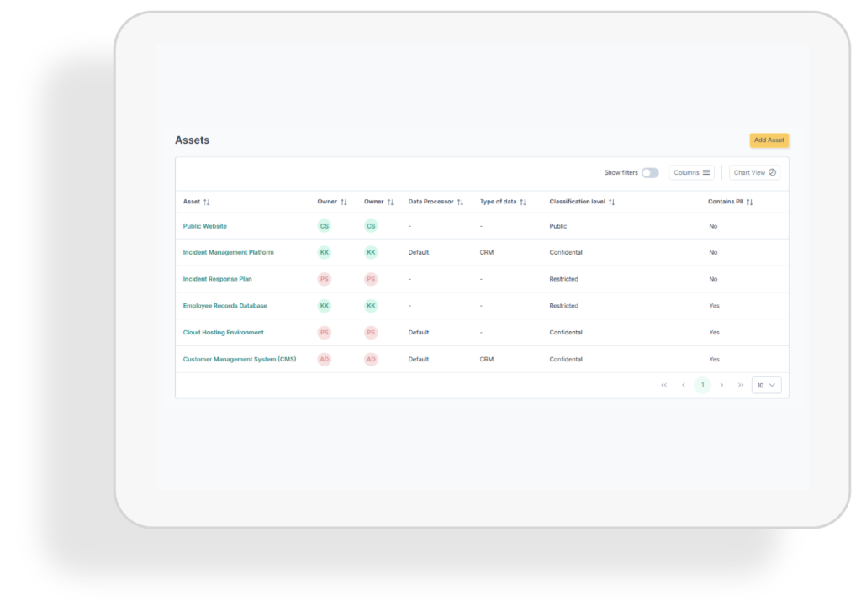Jump to the first page arrow
This screenshot has height=616, width=861.
[x=663, y=385]
